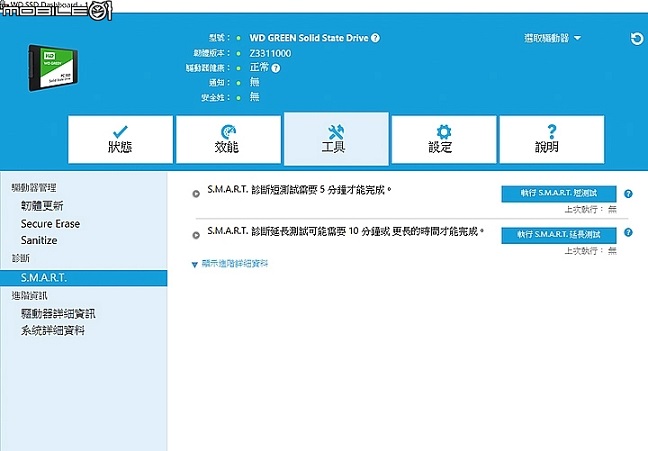648x451 pixels.
Task: Click help icon beside S.M.A.R.T. short test button
Action: point(628,193)
